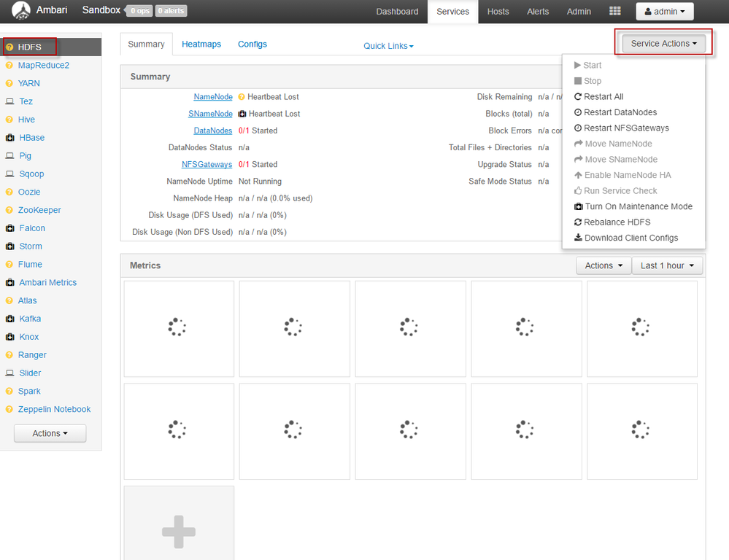The image size is (729, 560).
Task: Click the Atlas unknown status icon
Action: (9, 300)
